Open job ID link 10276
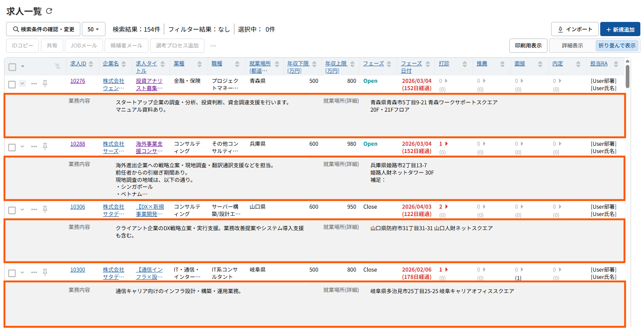644x328 pixels. point(77,81)
